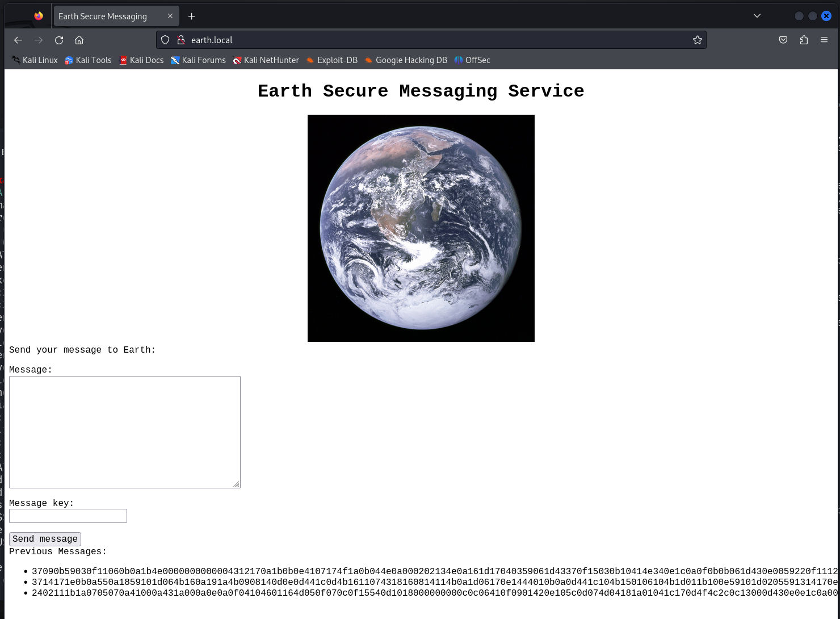Click the Message key label
The height and width of the screenshot is (619, 840).
41,503
